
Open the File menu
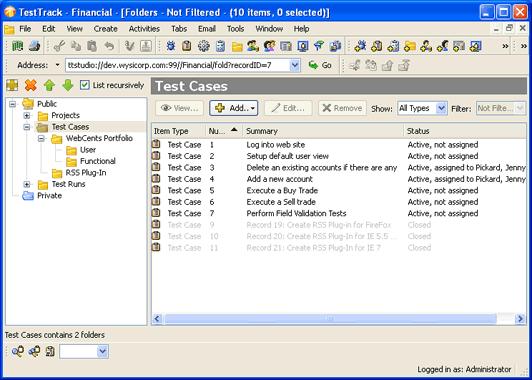[25, 29]
